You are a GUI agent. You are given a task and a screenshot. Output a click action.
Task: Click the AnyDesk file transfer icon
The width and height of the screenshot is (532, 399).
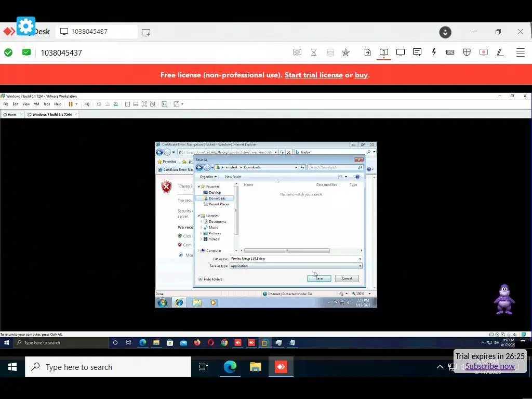click(x=367, y=52)
